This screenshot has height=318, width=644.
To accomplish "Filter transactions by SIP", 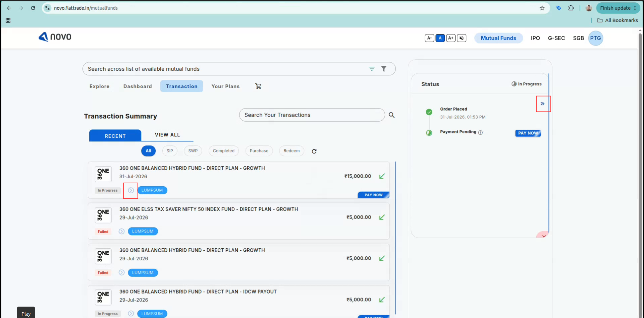I will pos(170,151).
